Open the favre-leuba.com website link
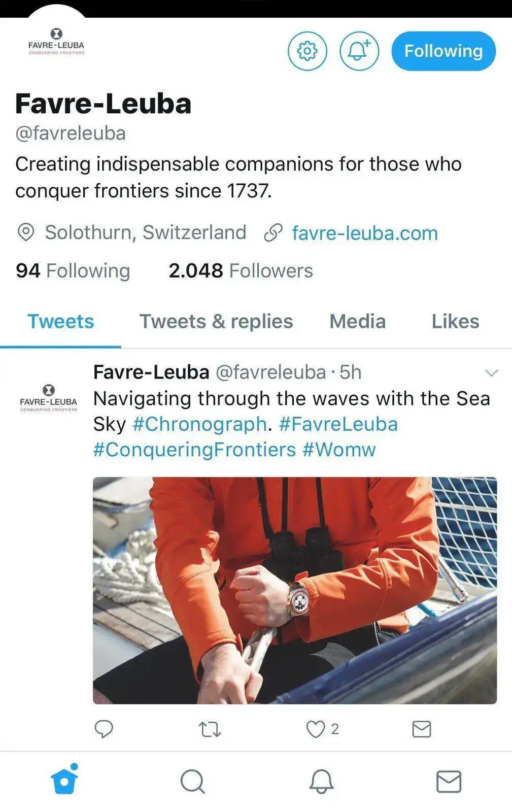 364,233
